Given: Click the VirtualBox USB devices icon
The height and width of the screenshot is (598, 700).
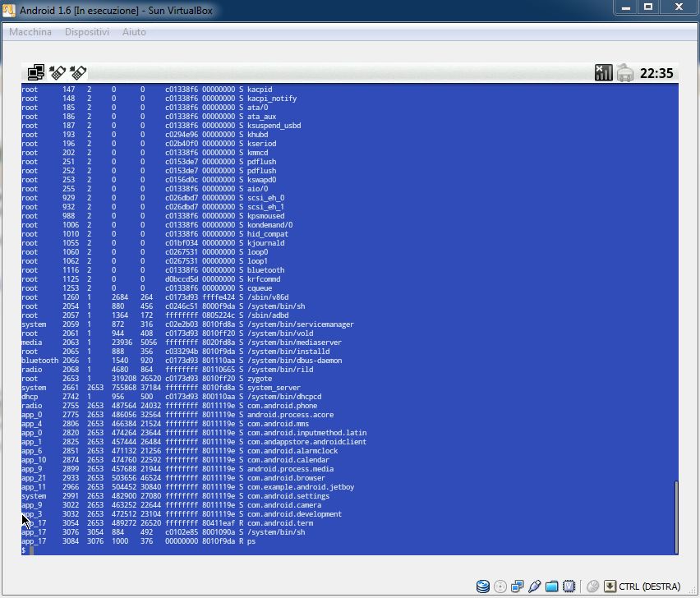Looking at the screenshot, I should pyautogui.click(x=534, y=586).
